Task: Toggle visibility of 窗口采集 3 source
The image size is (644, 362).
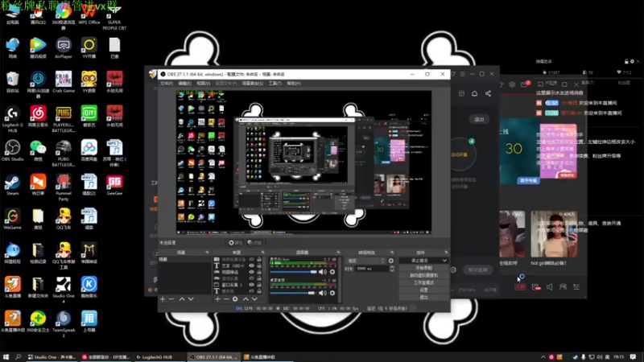Action: pos(252,285)
